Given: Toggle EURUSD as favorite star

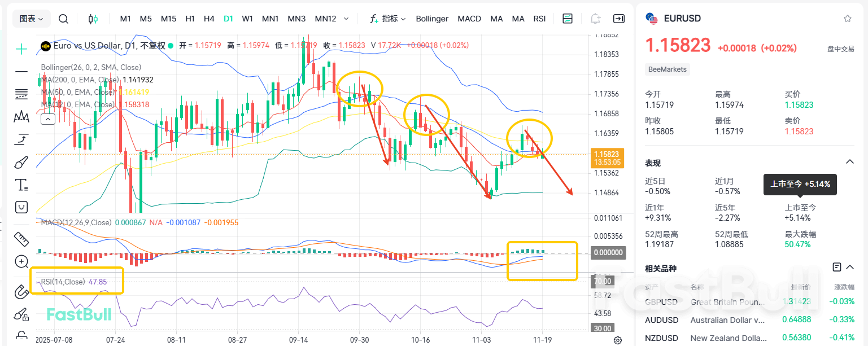Looking at the screenshot, I should tap(847, 17).
